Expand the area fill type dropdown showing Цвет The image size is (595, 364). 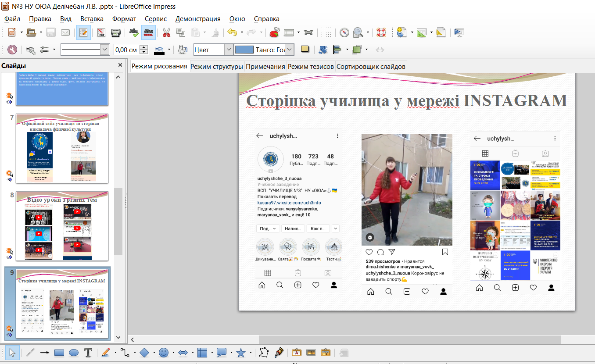pyautogui.click(x=229, y=50)
